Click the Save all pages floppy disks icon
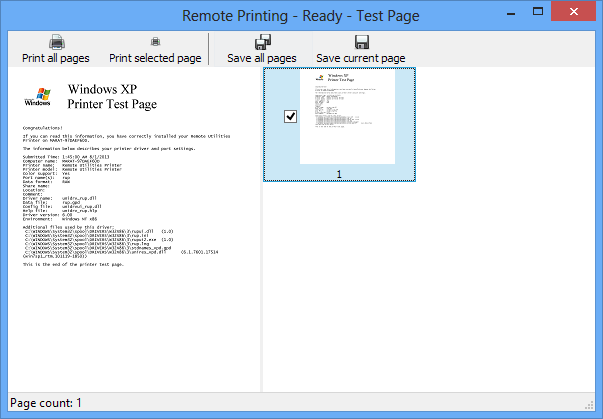The image size is (603, 419). (x=262, y=42)
